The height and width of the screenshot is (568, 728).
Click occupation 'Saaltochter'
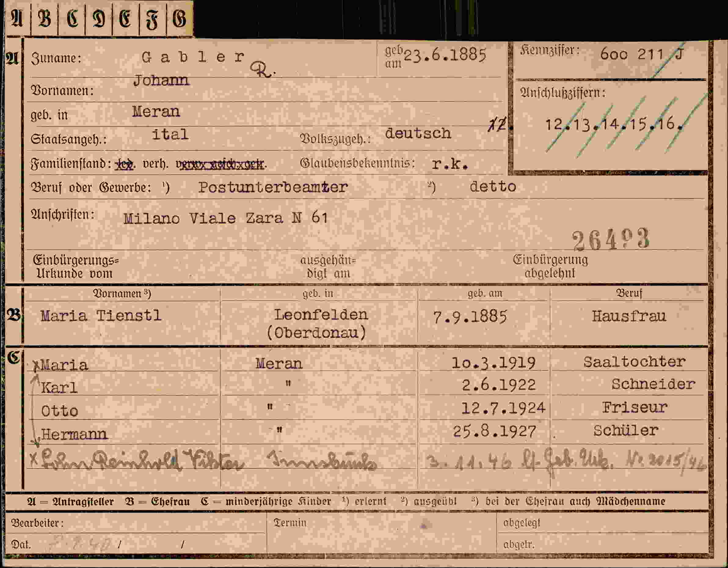(x=634, y=362)
